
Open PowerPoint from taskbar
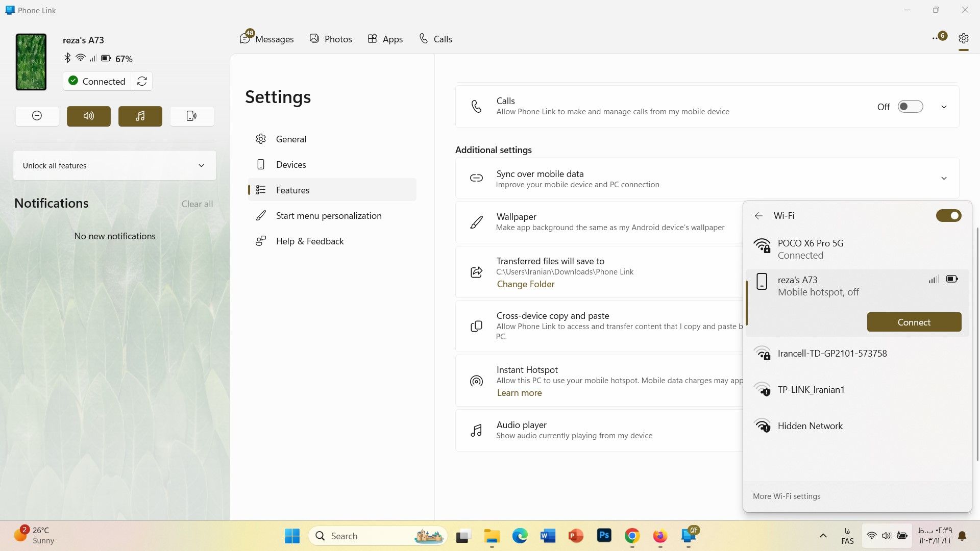576,536
